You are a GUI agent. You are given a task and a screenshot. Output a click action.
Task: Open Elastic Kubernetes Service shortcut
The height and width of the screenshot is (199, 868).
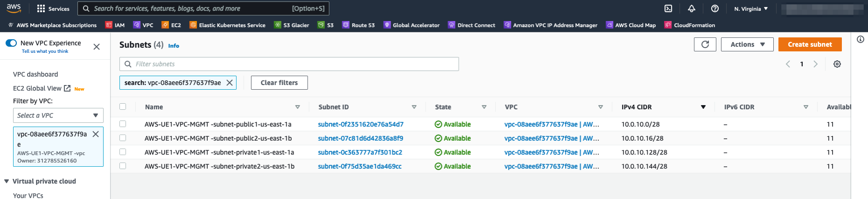pos(227,25)
